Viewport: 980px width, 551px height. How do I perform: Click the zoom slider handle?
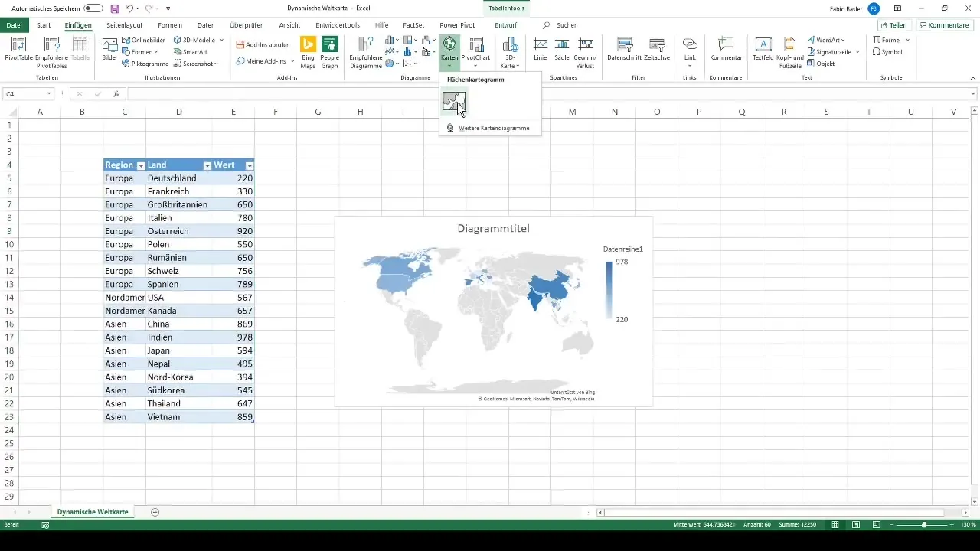point(925,525)
